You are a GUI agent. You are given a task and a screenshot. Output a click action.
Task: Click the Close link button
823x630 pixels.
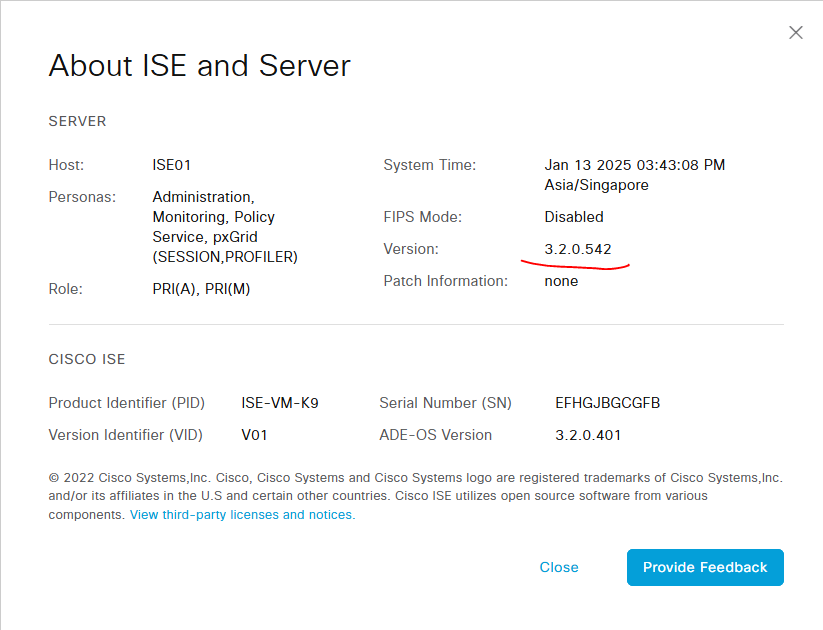559,568
